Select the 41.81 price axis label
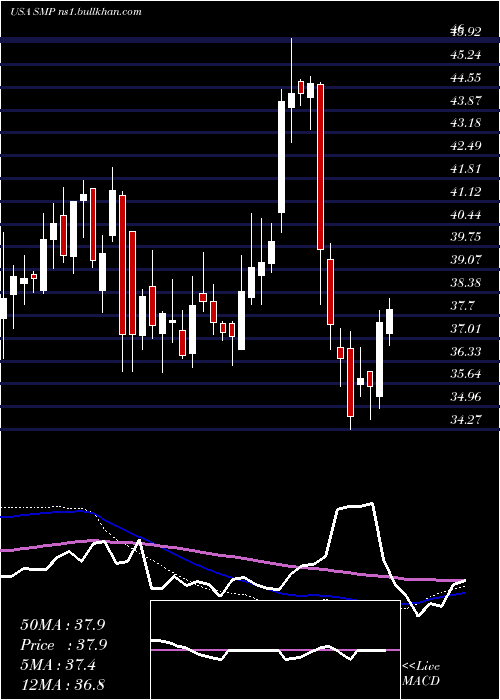The width and height of the screenshot is (500, 700). 466,169
